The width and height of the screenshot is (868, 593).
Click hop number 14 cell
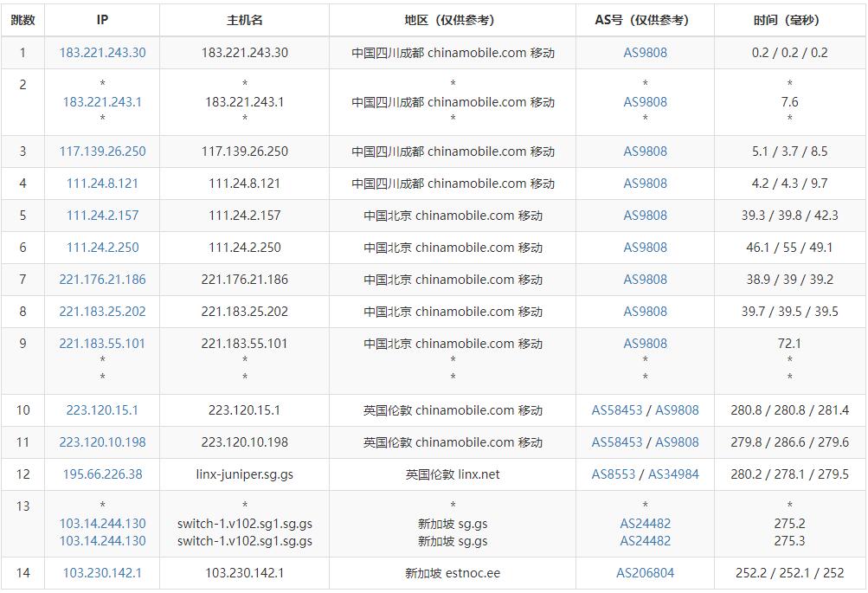23,573
